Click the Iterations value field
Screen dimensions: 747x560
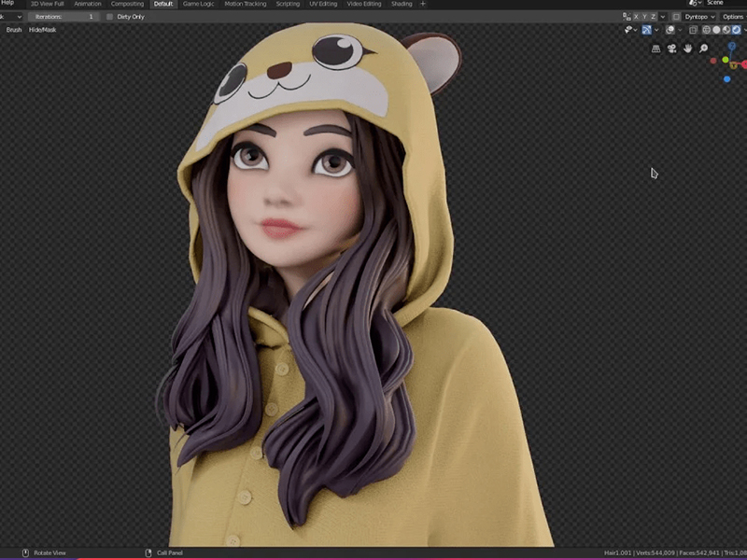click(x=63, y=17)
